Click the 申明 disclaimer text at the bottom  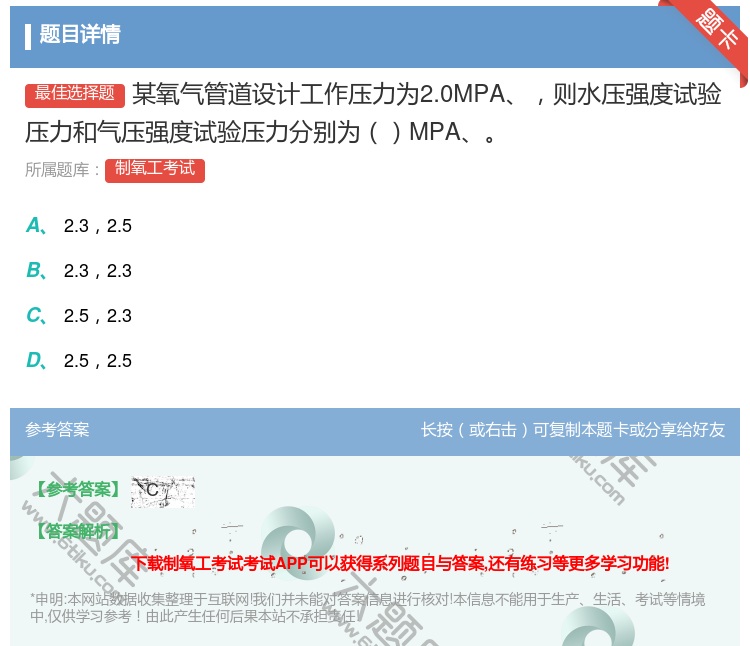pyautogui.click(x=367, y=607)
